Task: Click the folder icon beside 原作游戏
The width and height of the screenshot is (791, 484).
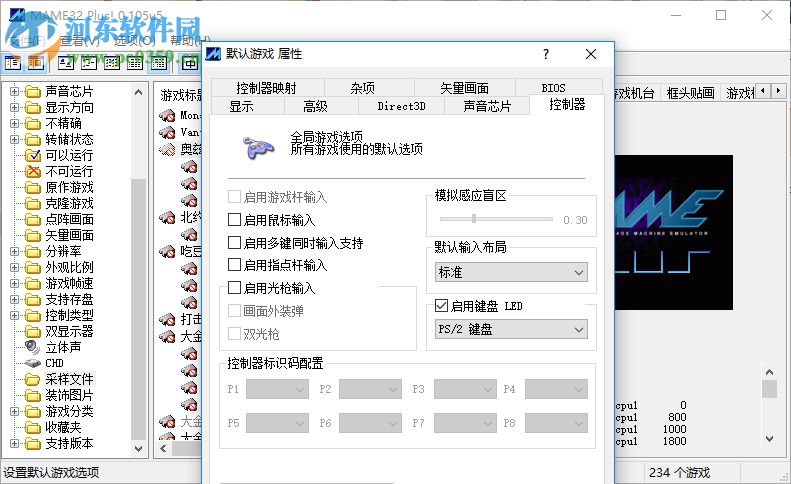Action: pos(33,188)
